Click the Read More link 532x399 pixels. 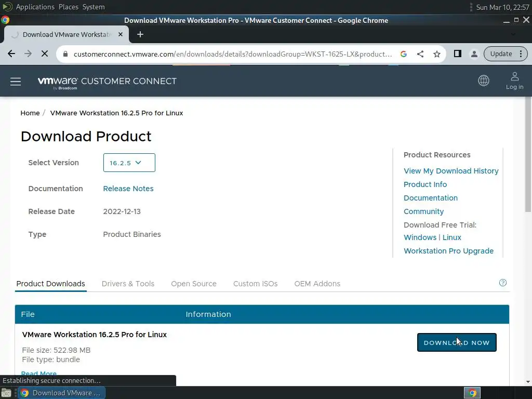(38, 374)
